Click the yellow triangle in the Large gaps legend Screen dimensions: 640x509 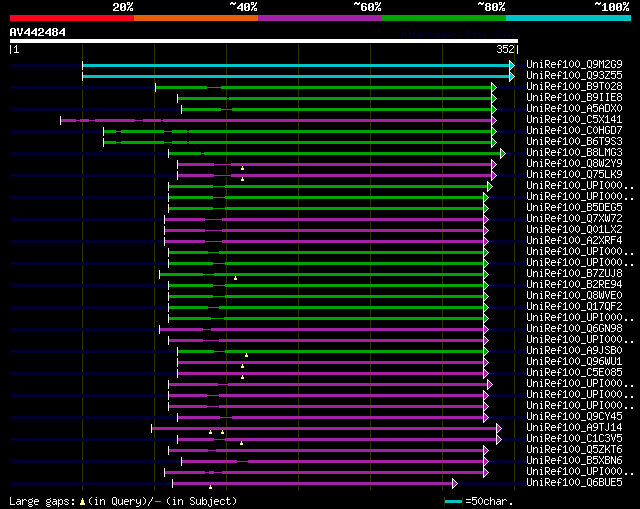[x=82, y=502]
